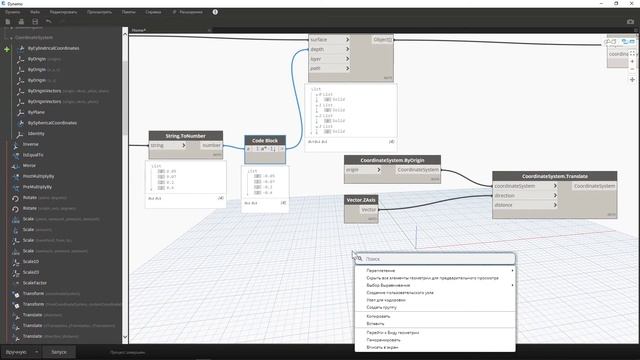Click the Vector output port on Vector.ZAxis

[369, 210]
